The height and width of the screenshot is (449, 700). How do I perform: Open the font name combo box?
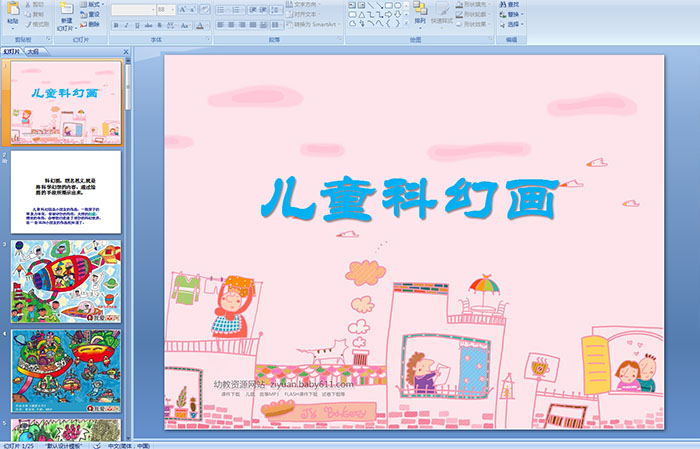coord(133,9)
